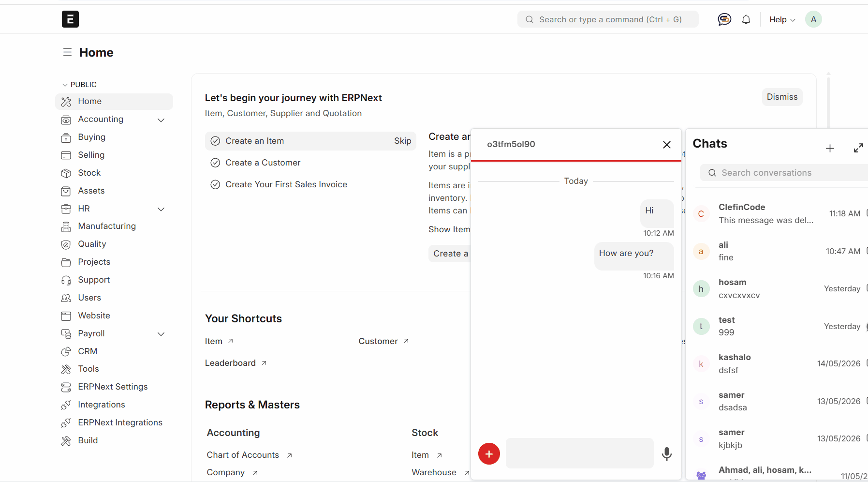Image resolution: width=868 pixels, height=482 pixels.
Task: Expand the HR sidebar section
Action: (x=161, y=209)
